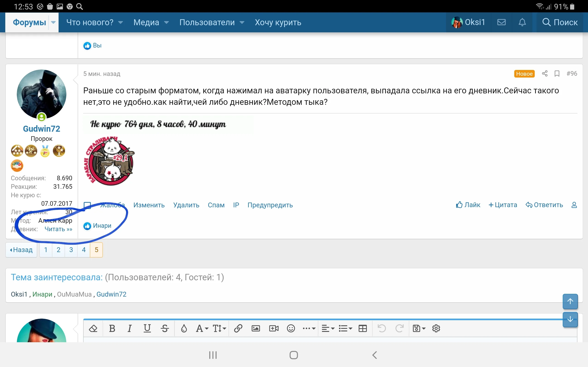The width and height of the screenshot is (588, 367).
Task: Check the multi-quote checkbox on Gudwin72's post
Action: click(87, 205)
